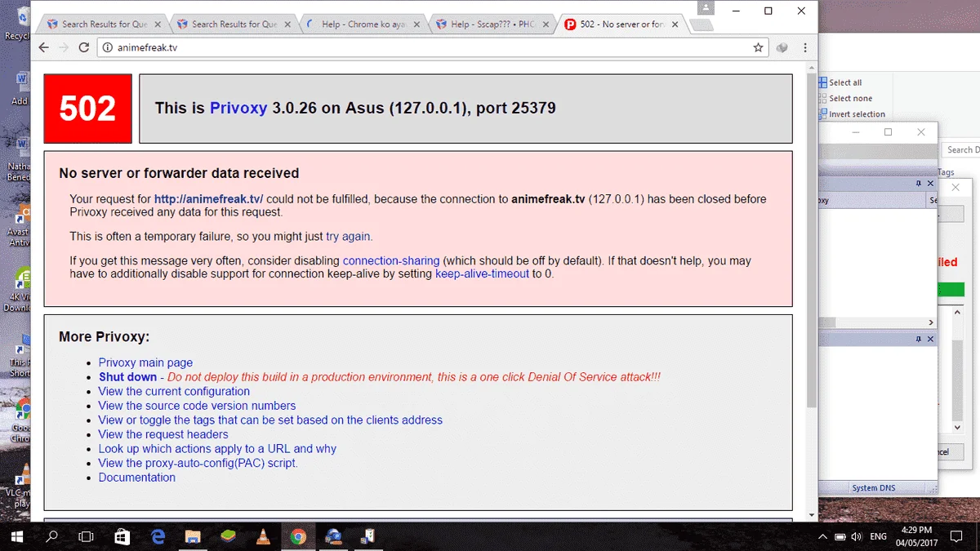
Task: Reload the animefreak.tv page
Action: (x=83, y=47)
